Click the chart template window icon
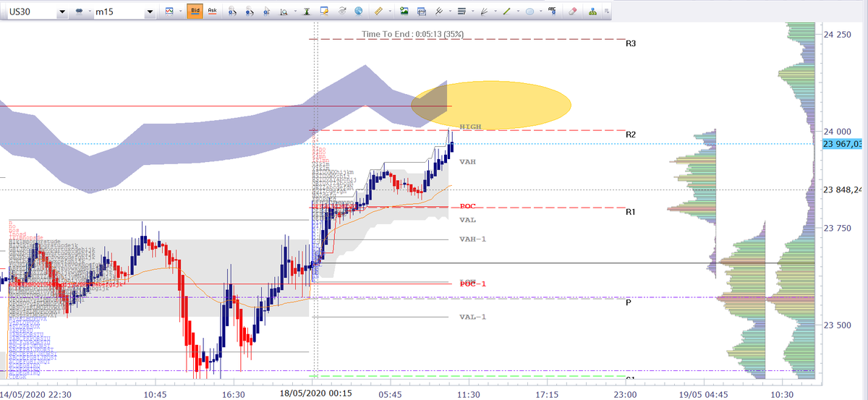 [421, 11]
